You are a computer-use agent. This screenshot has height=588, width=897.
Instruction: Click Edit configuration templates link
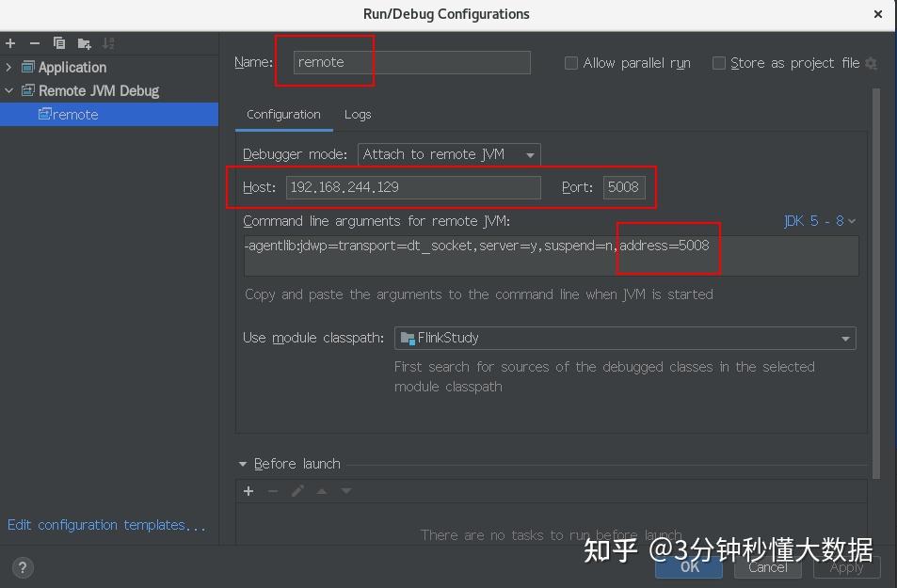[x=106, y=525]
